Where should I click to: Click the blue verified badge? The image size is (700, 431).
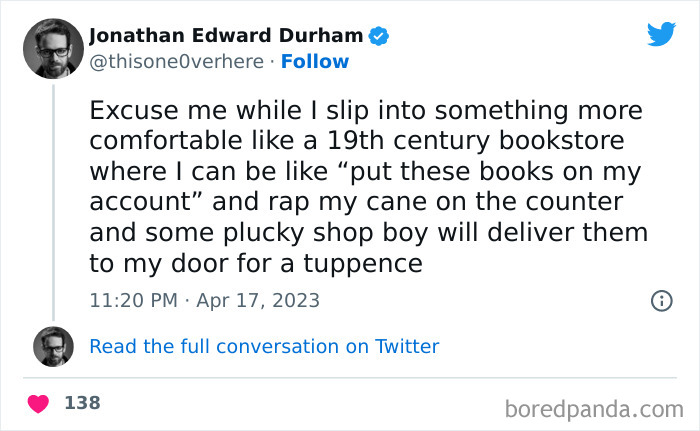coord(379,36)
